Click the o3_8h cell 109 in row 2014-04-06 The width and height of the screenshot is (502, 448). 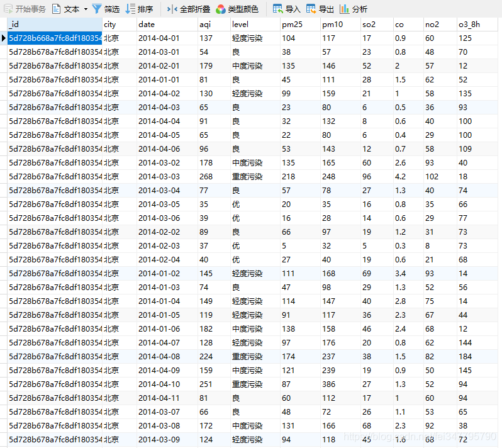pyautogui.click(x=477, y=149)
